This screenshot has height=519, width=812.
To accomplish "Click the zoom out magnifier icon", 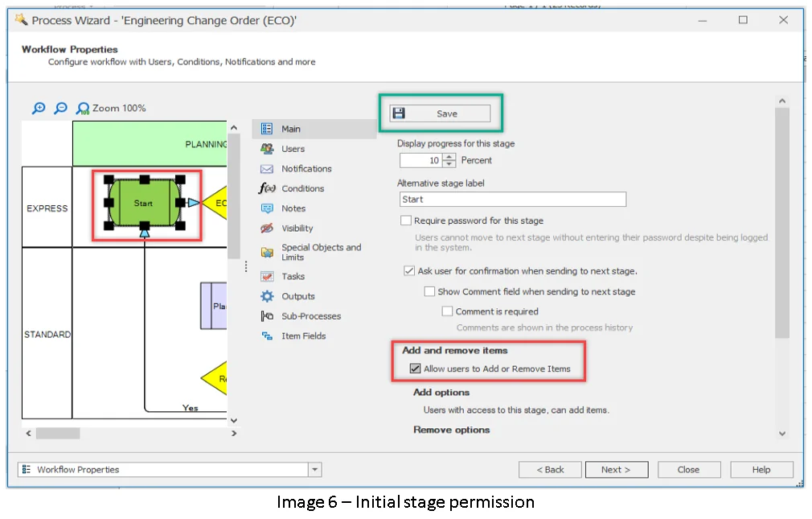I will [x=60, y=108].
